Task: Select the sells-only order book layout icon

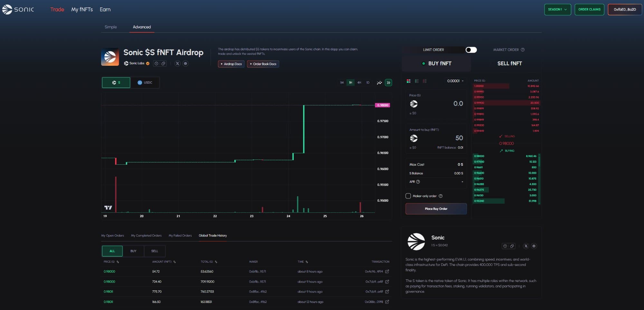Action: 424,82
